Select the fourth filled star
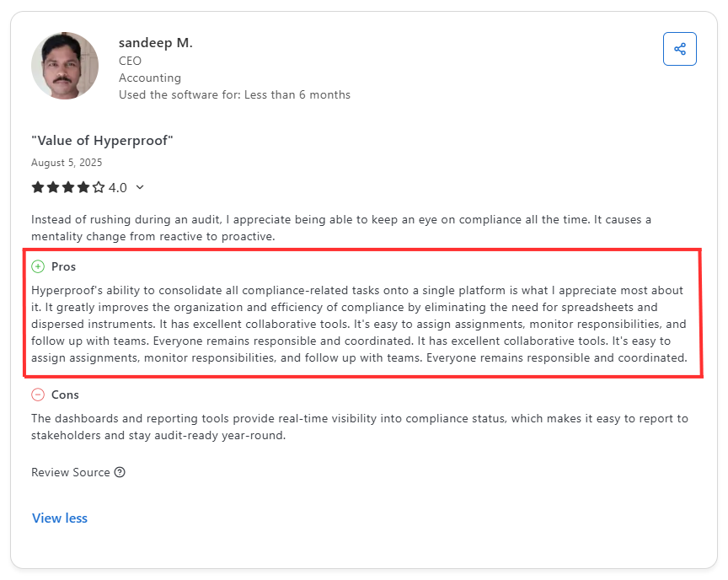This screenshot has width=728, height=580. tap(83, 187)
